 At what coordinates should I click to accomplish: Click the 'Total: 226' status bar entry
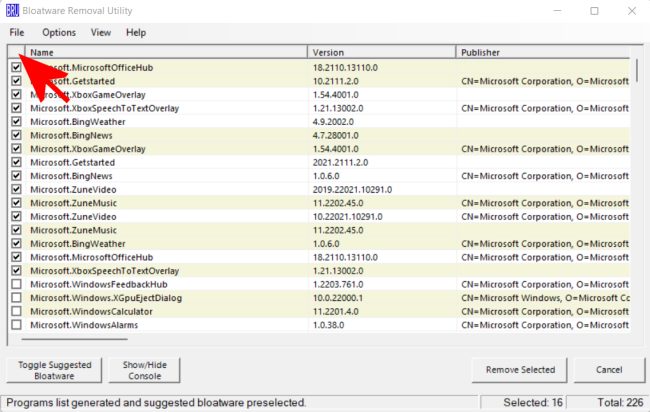620,402
